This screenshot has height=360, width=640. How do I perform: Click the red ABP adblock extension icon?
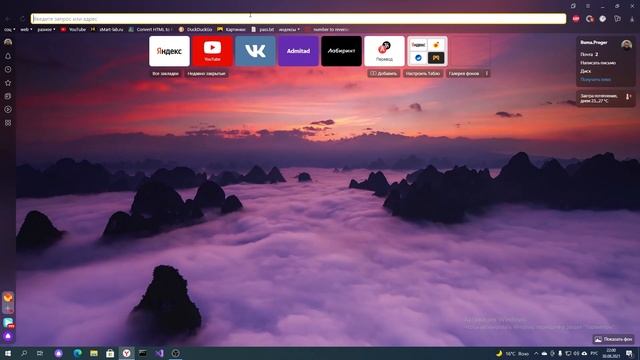[576, 19]
